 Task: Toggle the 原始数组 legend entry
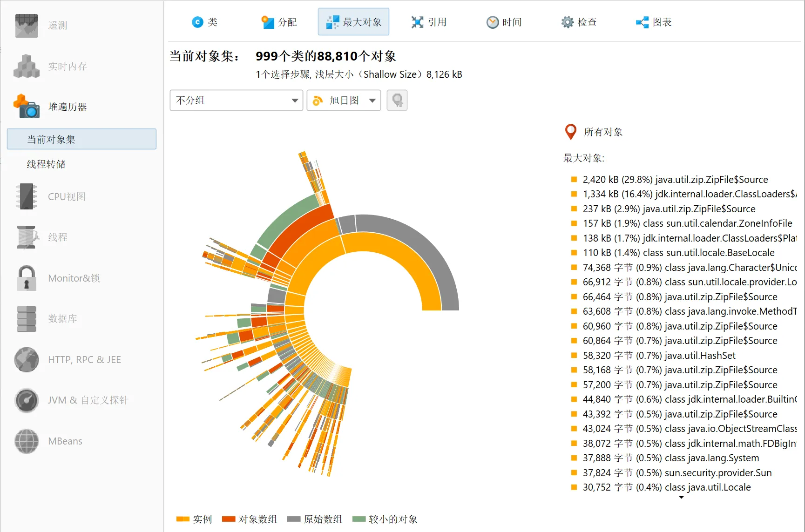326,519
